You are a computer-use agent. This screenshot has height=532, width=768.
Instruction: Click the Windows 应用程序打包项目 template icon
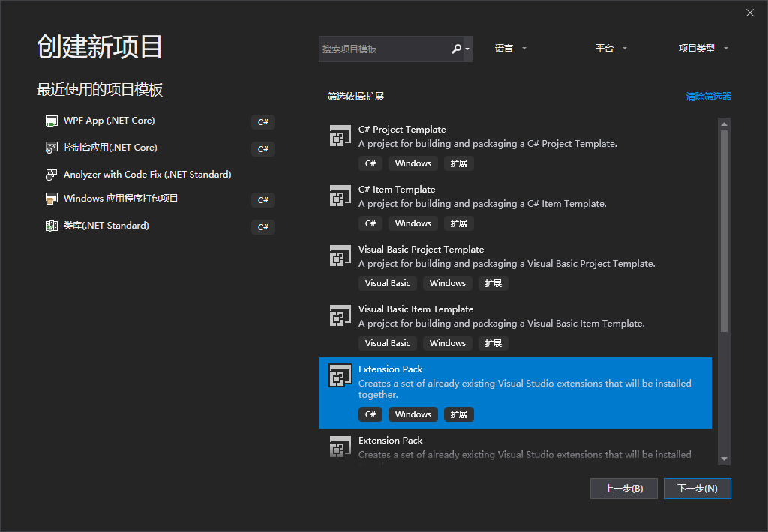coord(52,199)
